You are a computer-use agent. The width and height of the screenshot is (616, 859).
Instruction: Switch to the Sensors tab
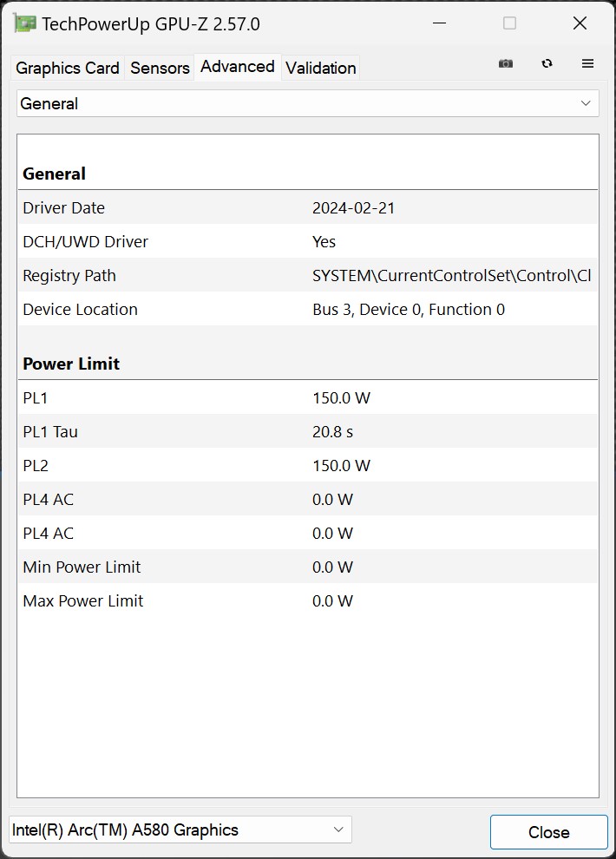click(160, 68)
